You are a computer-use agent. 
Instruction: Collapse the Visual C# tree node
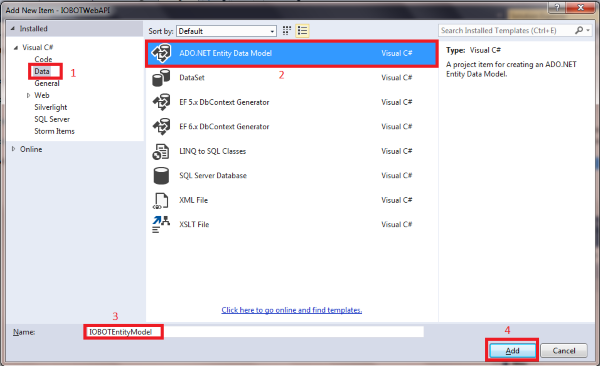16,47
